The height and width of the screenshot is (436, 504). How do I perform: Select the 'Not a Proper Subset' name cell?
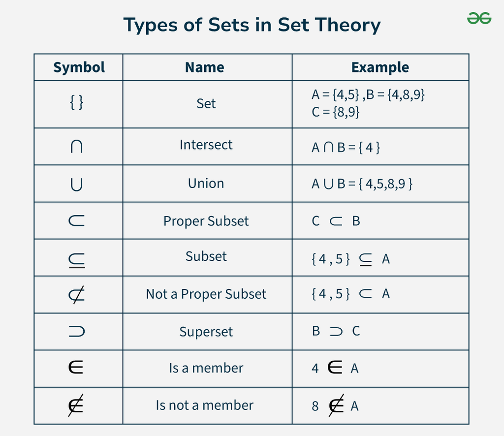click(206, 294)
